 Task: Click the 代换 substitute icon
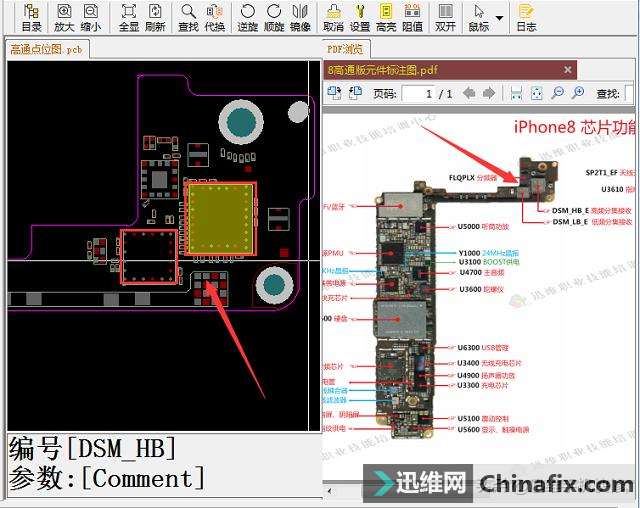[x=215, y=18]
